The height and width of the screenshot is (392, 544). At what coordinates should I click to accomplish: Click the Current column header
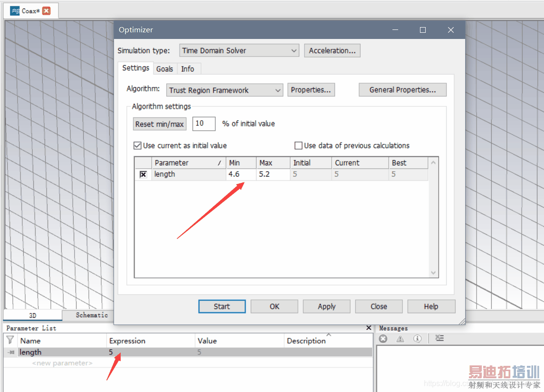(x=360, y=163)
